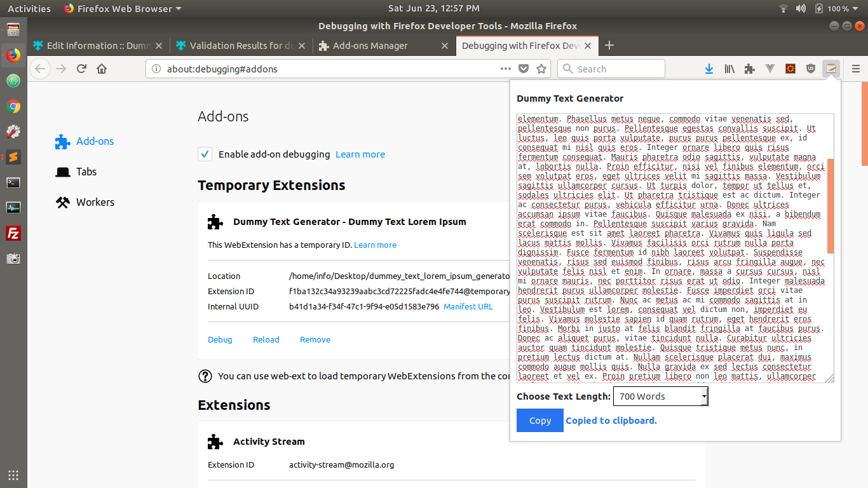Screen dimensions: 868x488
Task: Open Sublime Text from the dock
Action: 13,157
